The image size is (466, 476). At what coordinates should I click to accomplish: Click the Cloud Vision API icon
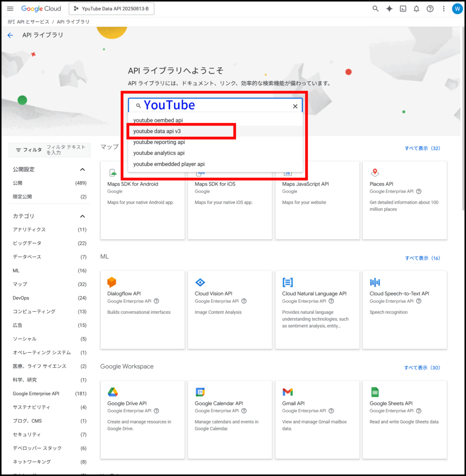tap(200, 282)
